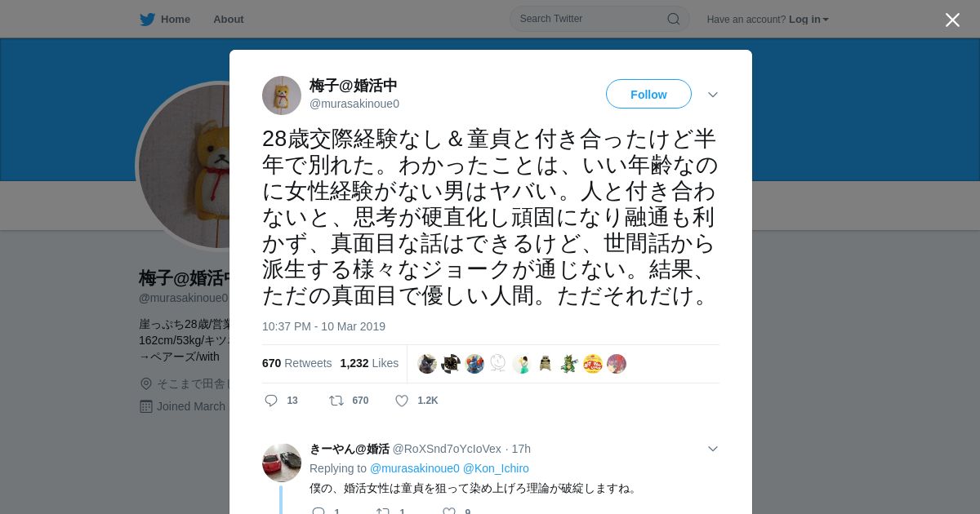Open the tweet timestamp 10 Mar 2019
The height and width of the screenshot is (514, 980).
(x=323, y=326)
